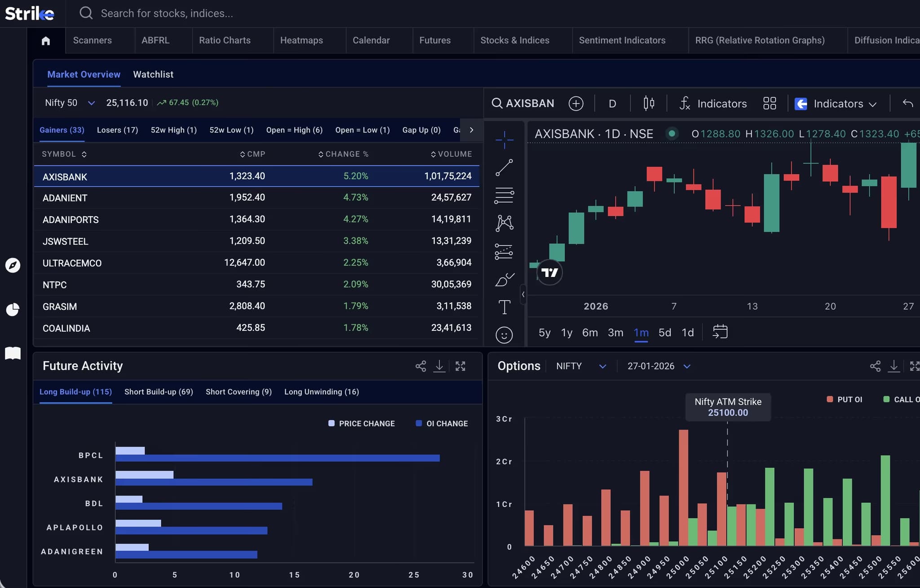Undo the last chart action
This screenshot has height=588, width=920.
908,104
